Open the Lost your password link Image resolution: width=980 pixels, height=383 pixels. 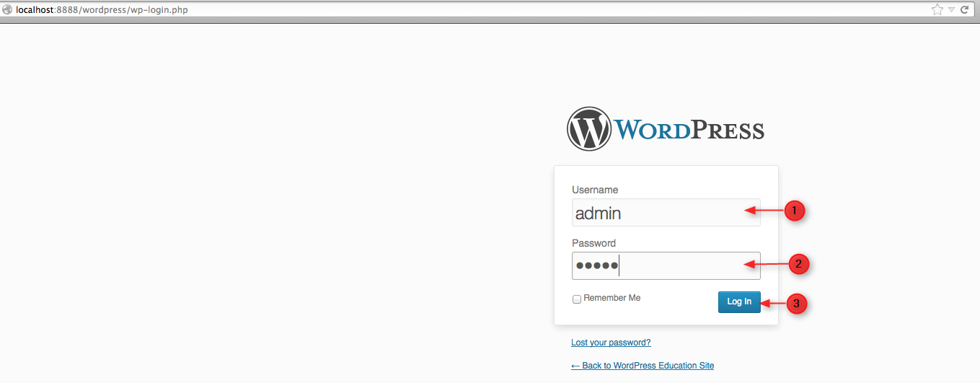pos(611,343)
